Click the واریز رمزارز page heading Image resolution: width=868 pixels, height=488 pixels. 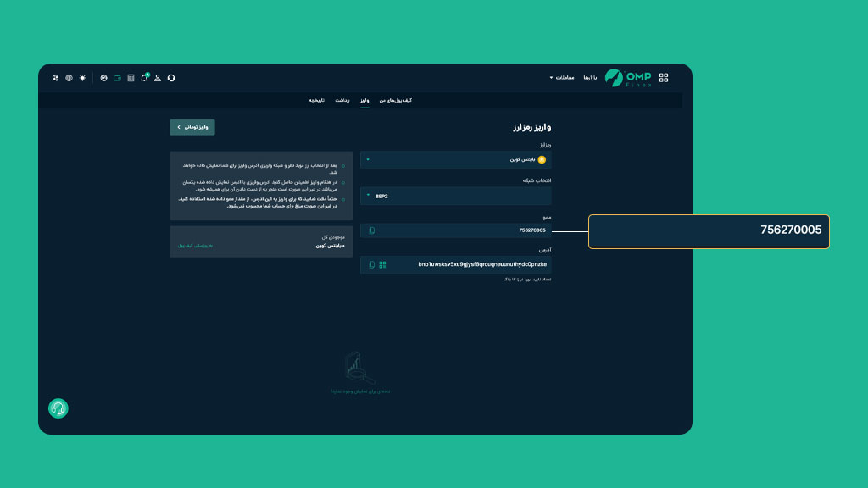[x=532, y=127]
